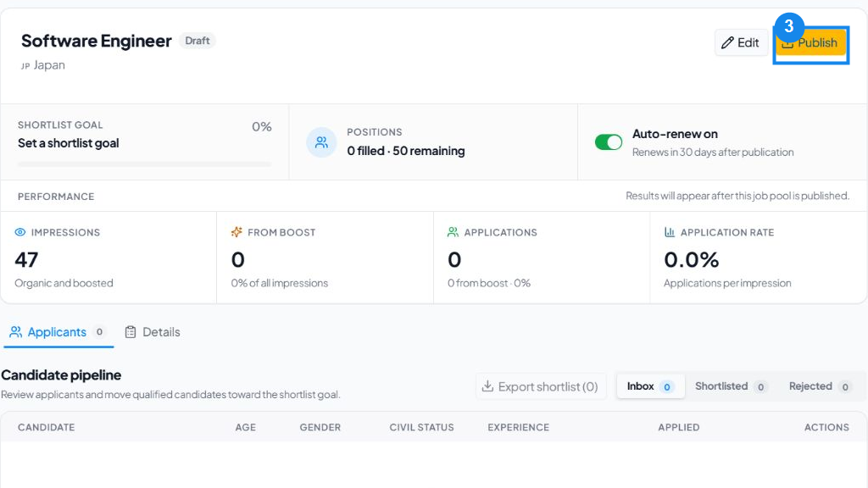Click the Impressions eye icon
This screenshot has height=488, width=868.
20,232
